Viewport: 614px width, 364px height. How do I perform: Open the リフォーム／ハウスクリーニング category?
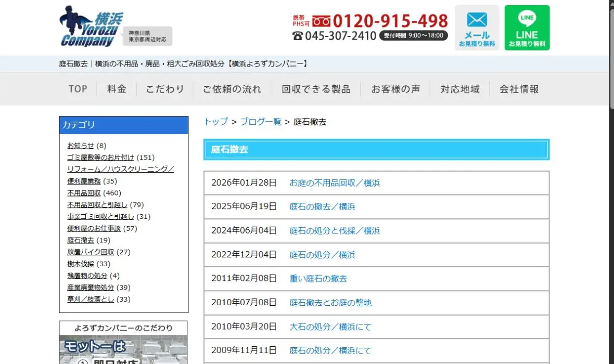[x=121, y=169]
